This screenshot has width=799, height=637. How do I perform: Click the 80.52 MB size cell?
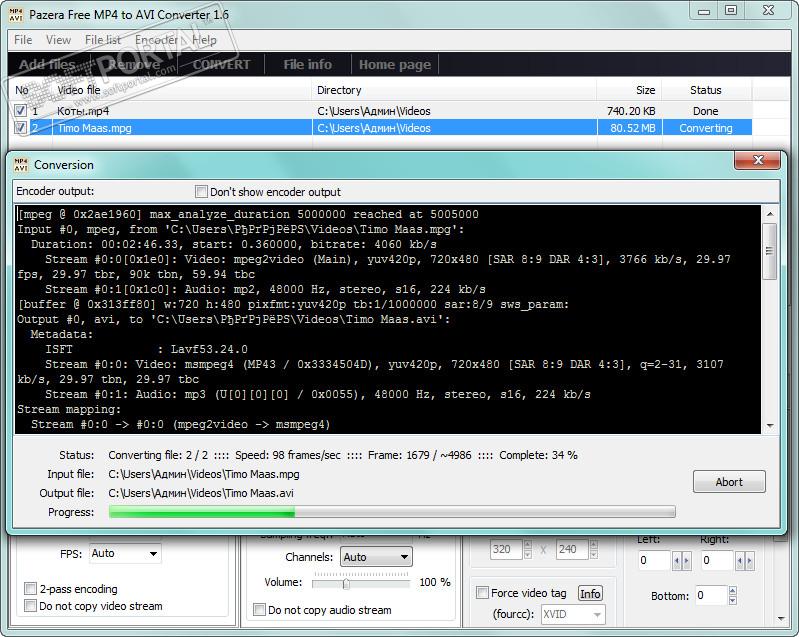pyautogui.click(x=632, y=128)
